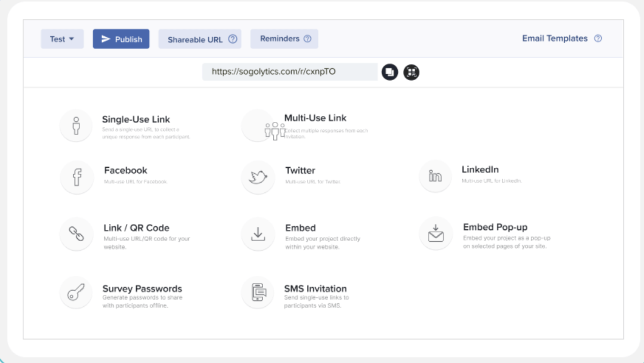Image resolution: width=644 pixels, height=363 pixels.
Task: Open the Test dropdown menu
Action: 62,39
